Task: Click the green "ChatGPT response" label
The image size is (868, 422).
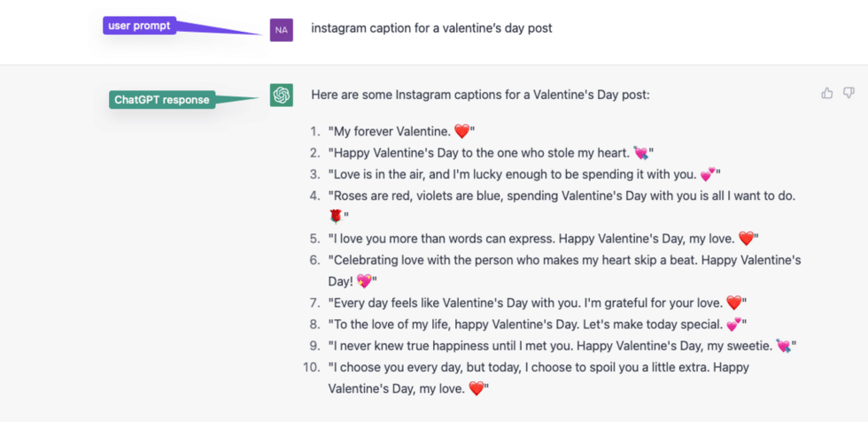Action: (x=161, y=100)
